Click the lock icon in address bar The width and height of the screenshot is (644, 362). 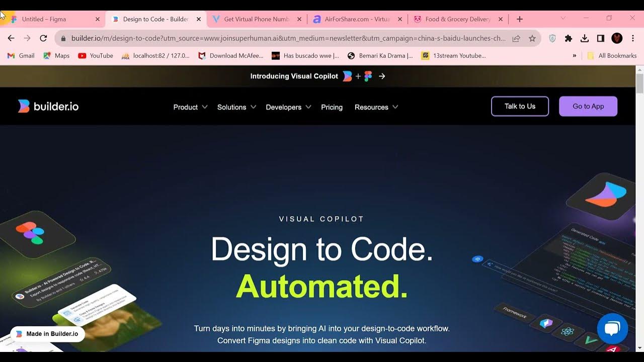pyautogui.click(x=63, y=38)
